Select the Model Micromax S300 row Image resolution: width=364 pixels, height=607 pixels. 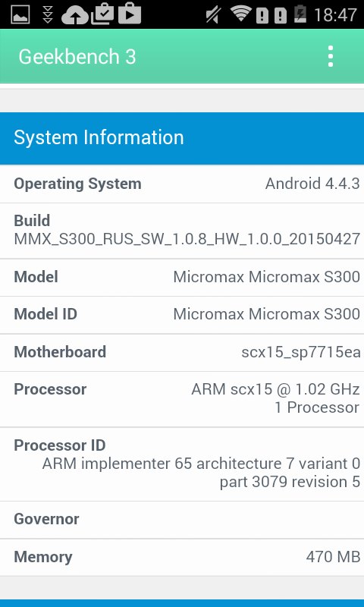click(182, 277)
